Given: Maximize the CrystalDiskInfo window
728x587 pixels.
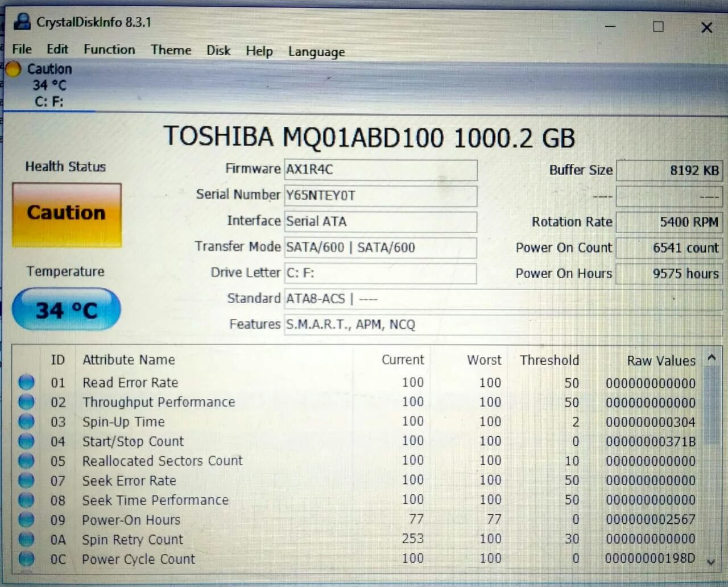Looking at the screenshot, I should tap(658, 27).
